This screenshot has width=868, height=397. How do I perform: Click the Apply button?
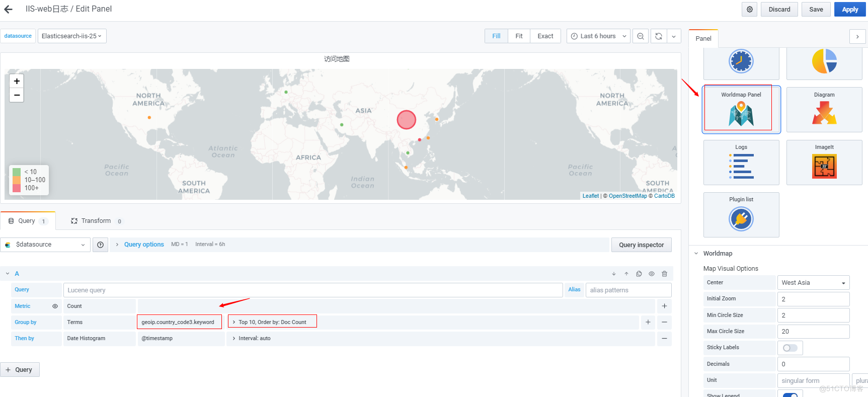pos(850,10)
